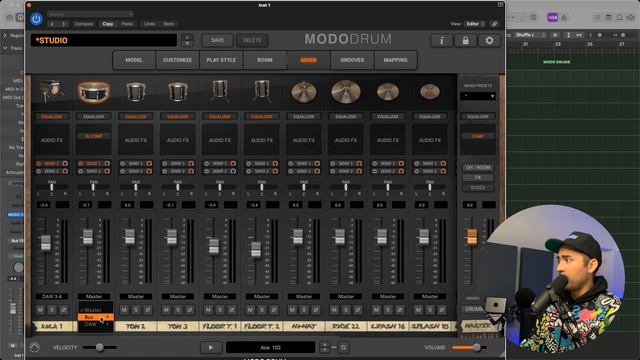The image size is (640, 360).
Task: Mute the Crash 16 channel
Action: [376, 310]
